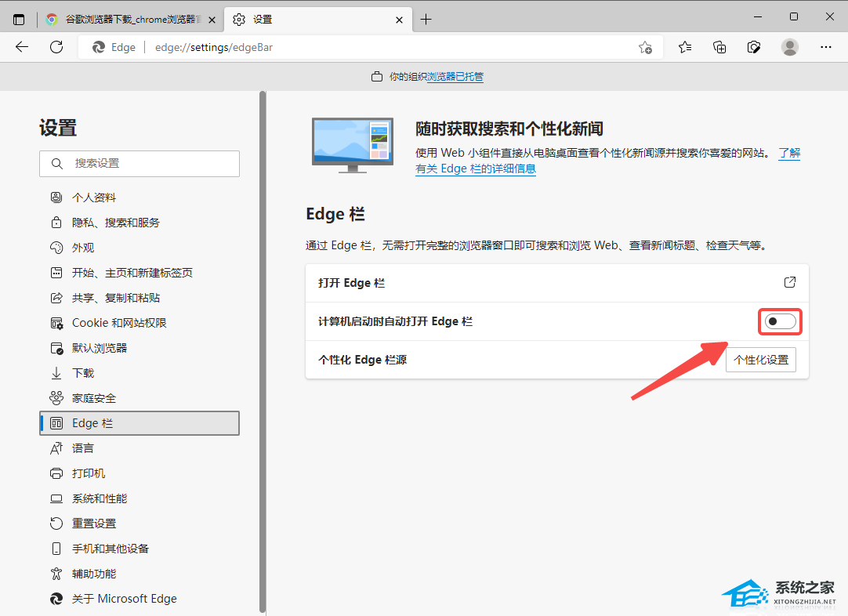Viewport: 848px width, 616px height.
Task: Open Edge profile avatar icon
Action: (792, 47)
